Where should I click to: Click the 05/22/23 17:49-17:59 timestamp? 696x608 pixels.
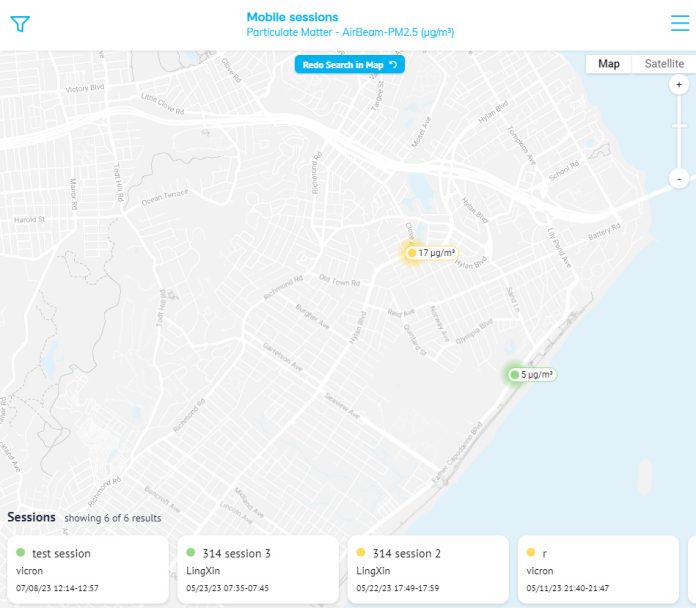click(397, 588)
